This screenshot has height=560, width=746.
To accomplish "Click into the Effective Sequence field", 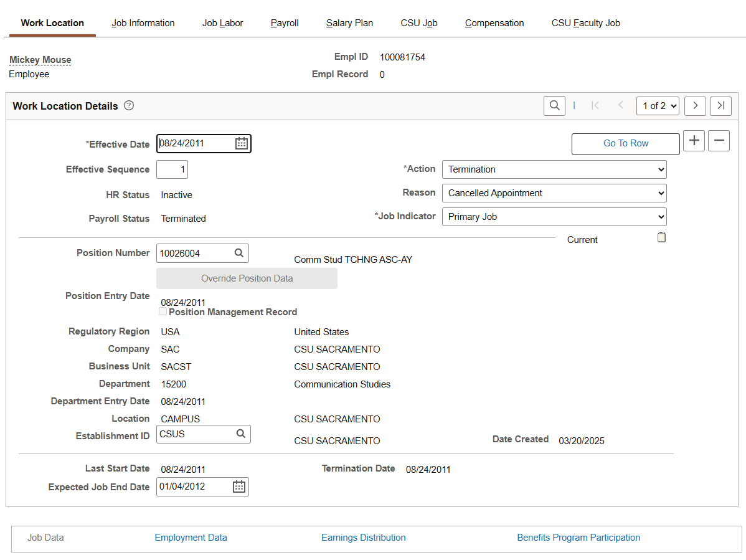I will (x=172, y=169).
